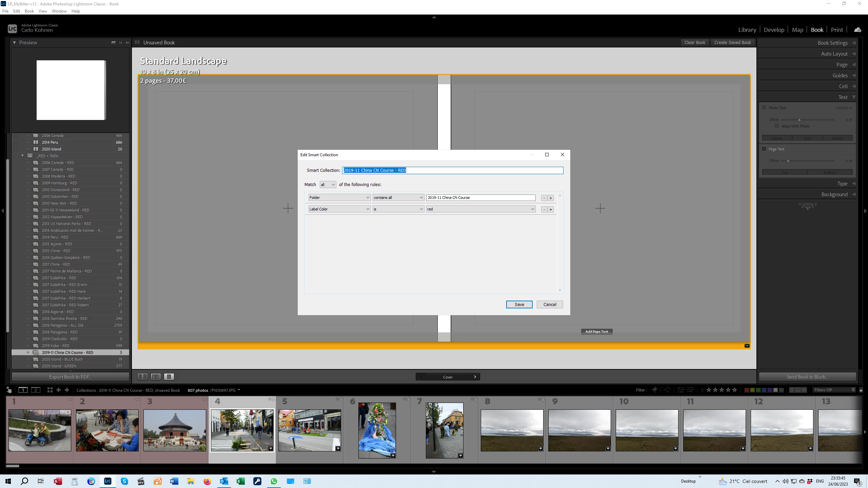Open the Filters Off preset dropdown

coord(834,390)
